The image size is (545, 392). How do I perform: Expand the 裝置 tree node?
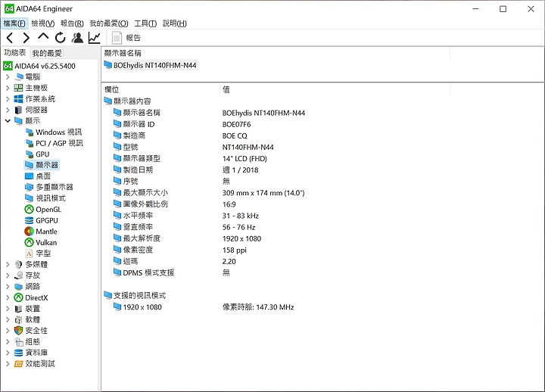pos(8,309)
